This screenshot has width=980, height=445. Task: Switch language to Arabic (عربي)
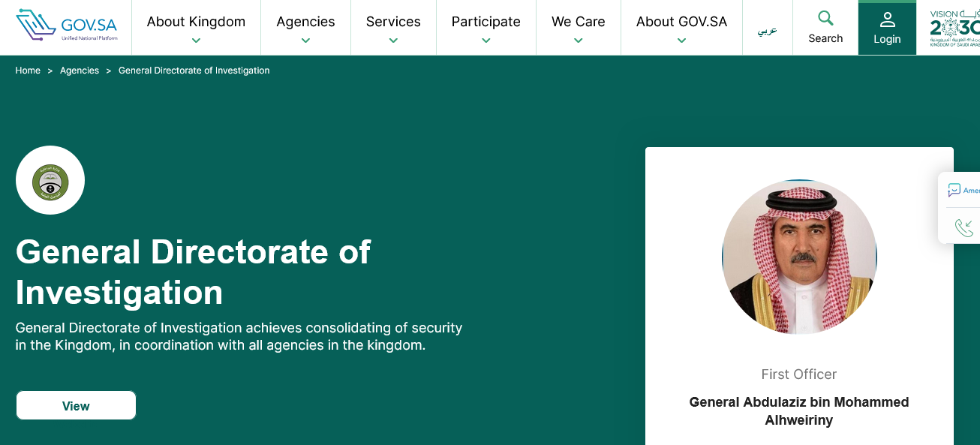point(767,31)
